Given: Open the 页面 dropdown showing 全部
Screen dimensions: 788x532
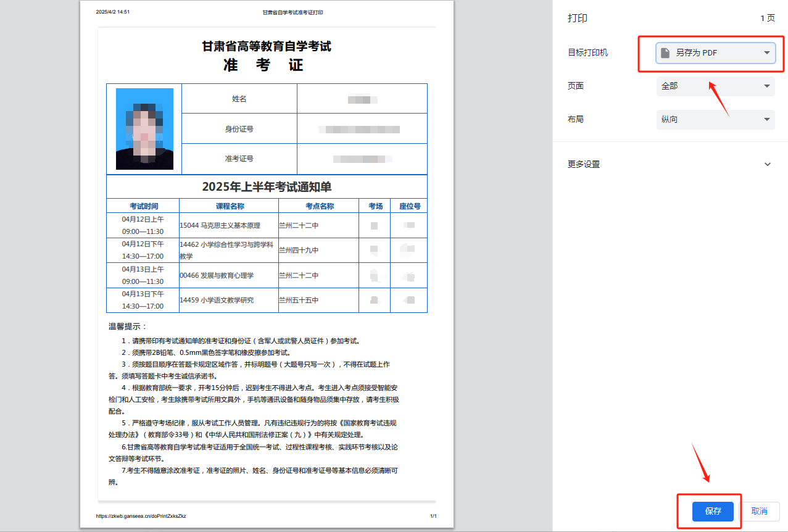Looking at the screenshot, I should click(715, 86).
